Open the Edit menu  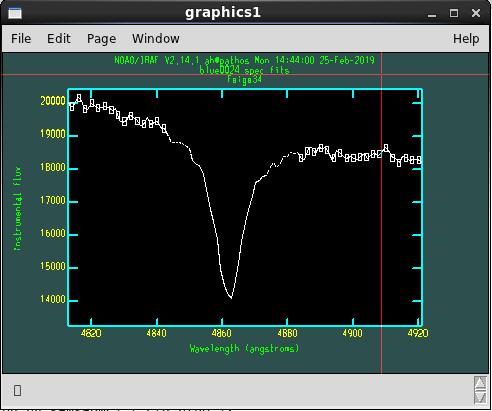pyautogui.click(x=59, y=39)
